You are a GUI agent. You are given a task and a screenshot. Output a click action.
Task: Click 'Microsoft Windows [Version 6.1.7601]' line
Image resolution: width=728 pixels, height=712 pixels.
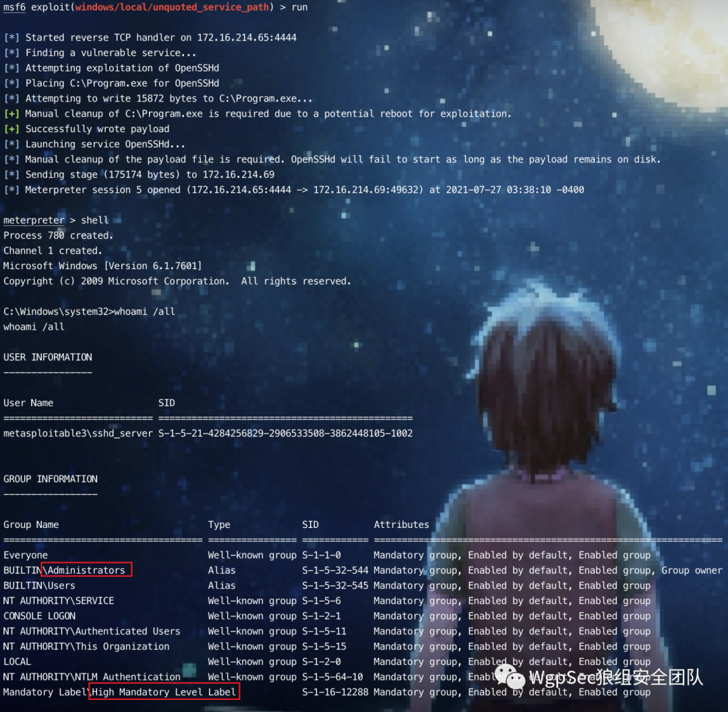[102, 266]
